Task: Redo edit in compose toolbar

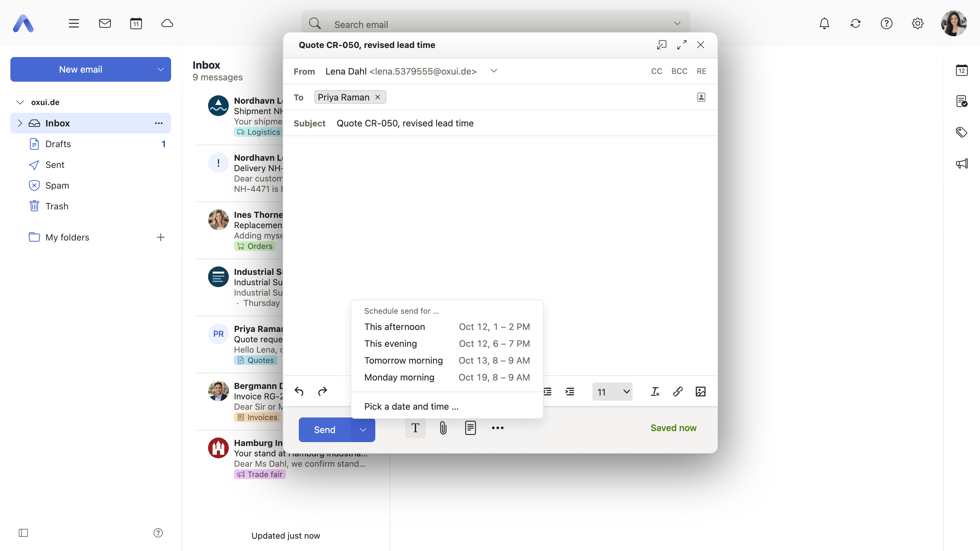Action: point(322,392)
